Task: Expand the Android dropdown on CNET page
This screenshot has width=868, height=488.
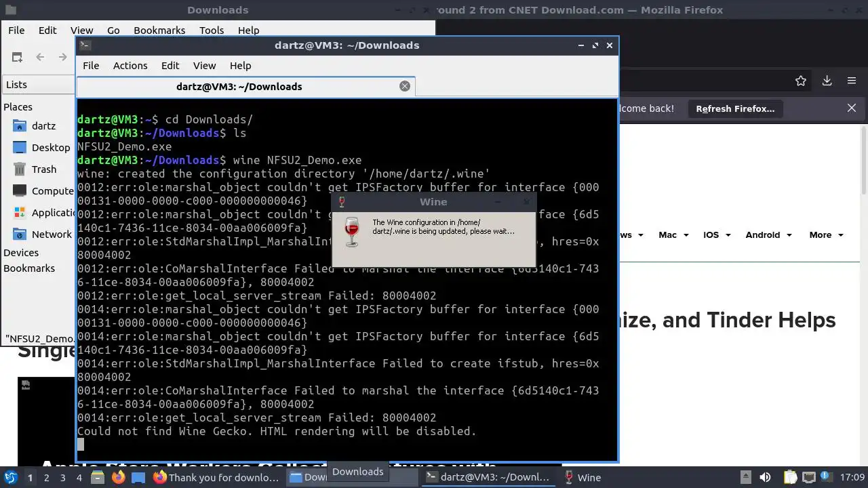Action: click(x=768, y=235)
